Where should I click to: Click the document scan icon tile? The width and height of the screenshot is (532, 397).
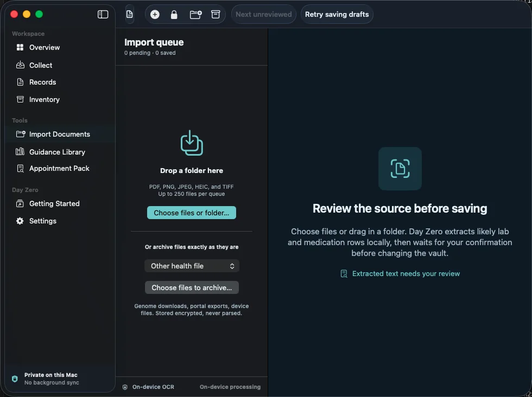click(400, 169)
